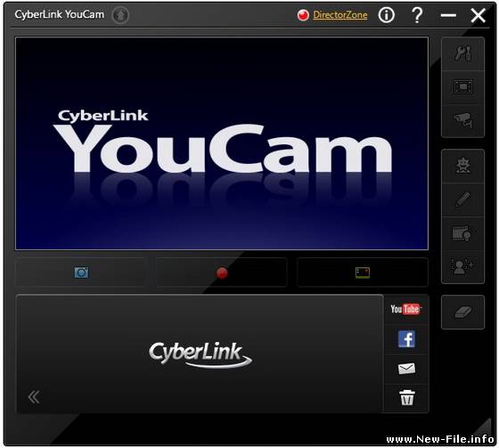
Task: Minimize the YouCam window
Action: tap(448, 15)
